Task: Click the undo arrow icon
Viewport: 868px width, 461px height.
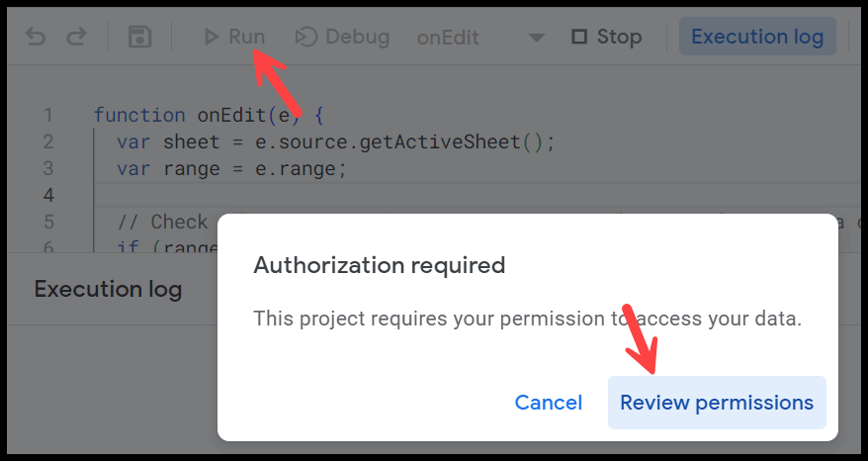Action: (36, 38)
